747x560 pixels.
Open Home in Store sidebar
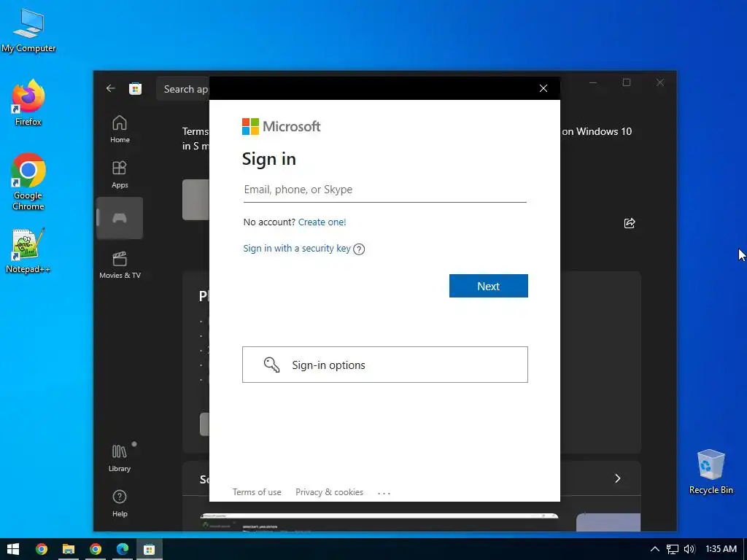(x=120, y=128)
